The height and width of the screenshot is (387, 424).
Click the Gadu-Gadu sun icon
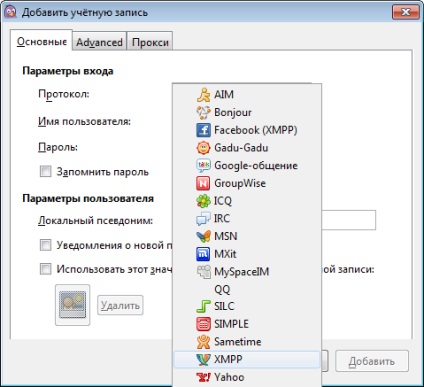pyautogui.click(x=203, y=148)
